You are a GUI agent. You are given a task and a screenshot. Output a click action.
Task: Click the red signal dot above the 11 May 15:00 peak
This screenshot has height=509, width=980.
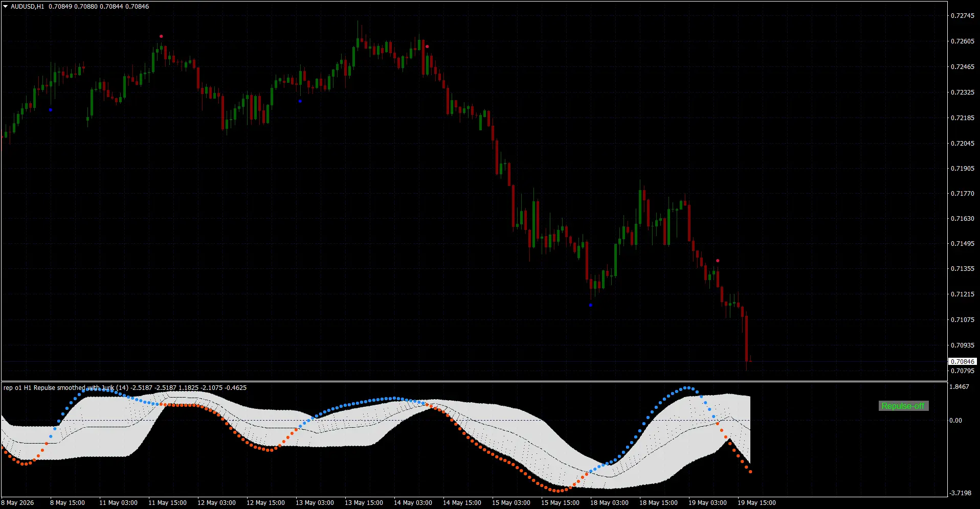pyautogui.click(x=161, y=36)
